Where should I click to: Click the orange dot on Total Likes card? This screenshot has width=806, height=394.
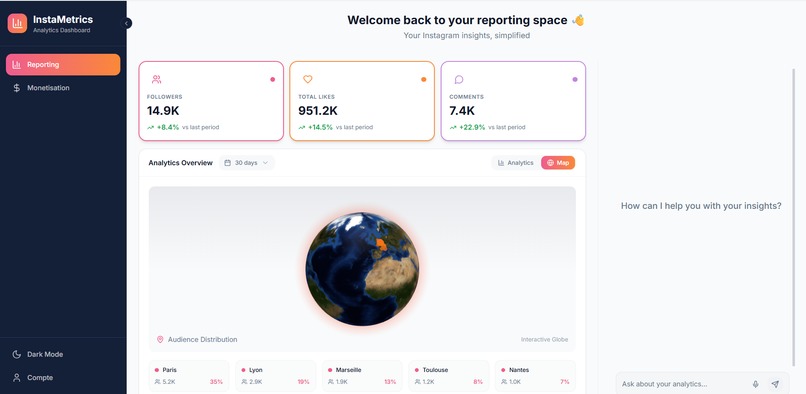coord(424,79)
